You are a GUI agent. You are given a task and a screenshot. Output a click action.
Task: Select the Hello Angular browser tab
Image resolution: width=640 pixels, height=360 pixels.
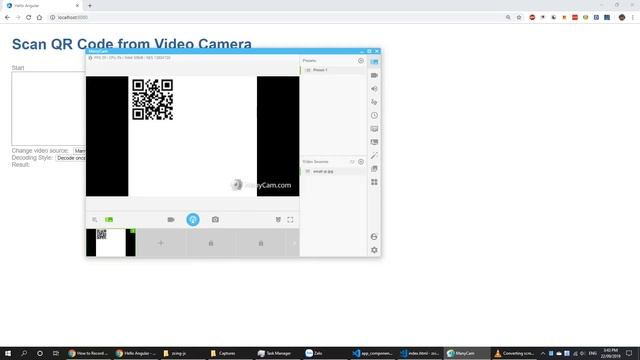click(43, 6)
